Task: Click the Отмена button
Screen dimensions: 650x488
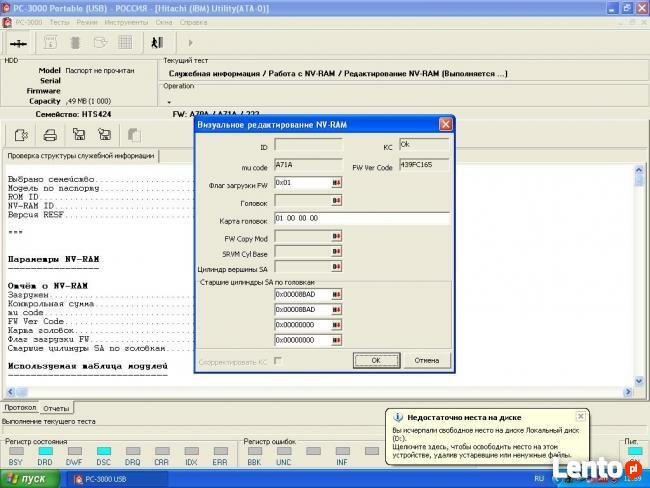Action: [426, 360]
